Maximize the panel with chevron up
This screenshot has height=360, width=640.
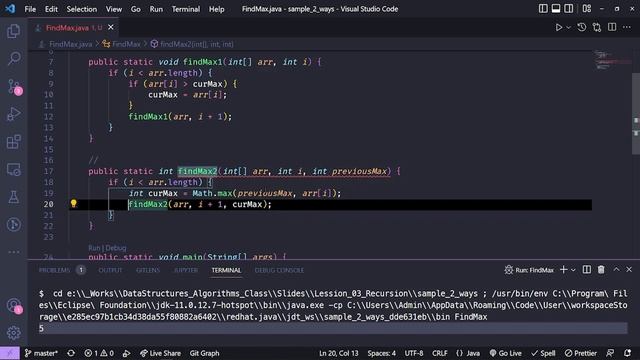(616, 269)
